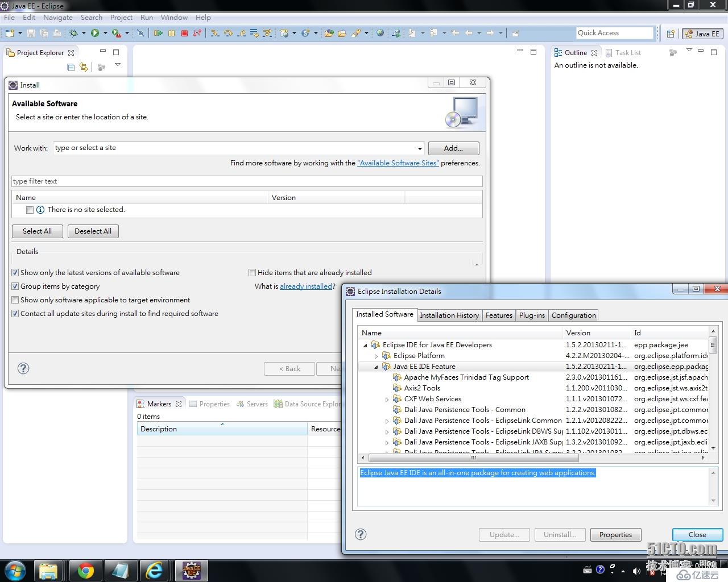Screen dimensions: 728x582
Task: Enable Show only software applicable to target environment
Action: click(15, 300)
